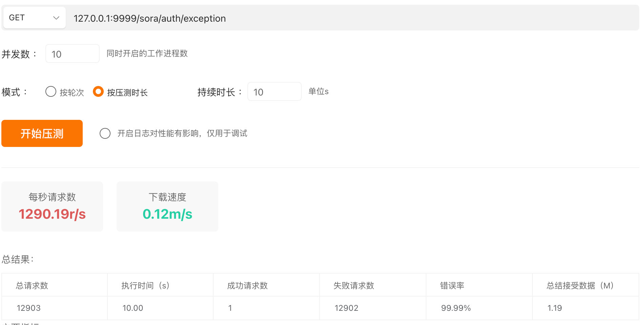Select the 1.19 received data cell
The height and width of the screenshot is (325, 644).
555,308
